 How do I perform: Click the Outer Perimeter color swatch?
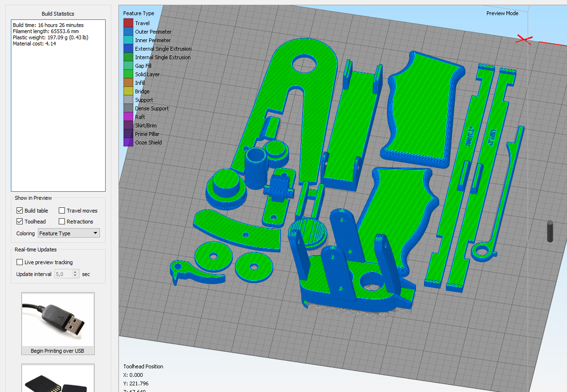(128, 31)
